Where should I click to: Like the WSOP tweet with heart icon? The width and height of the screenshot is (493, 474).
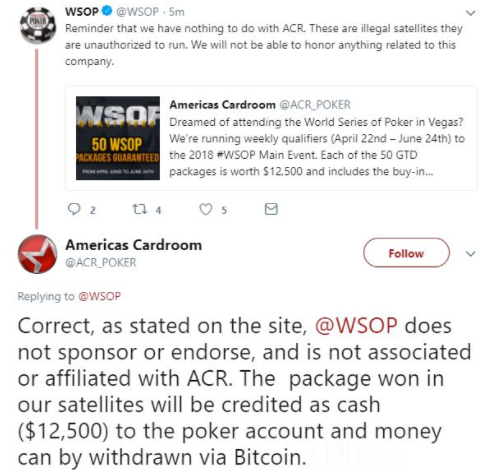tap(206, 209)
